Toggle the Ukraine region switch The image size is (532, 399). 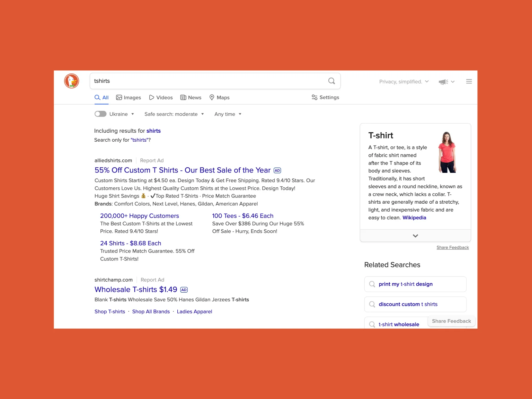[x=100, y=114]
